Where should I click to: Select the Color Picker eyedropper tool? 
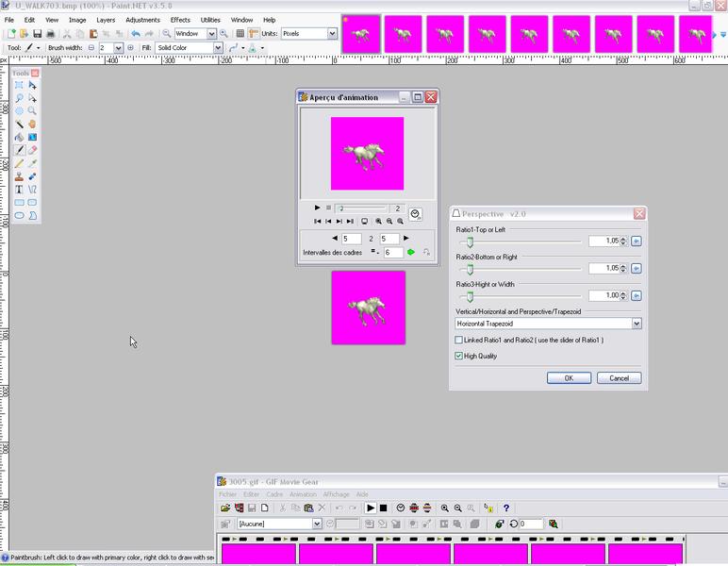[x=32, y=163]
